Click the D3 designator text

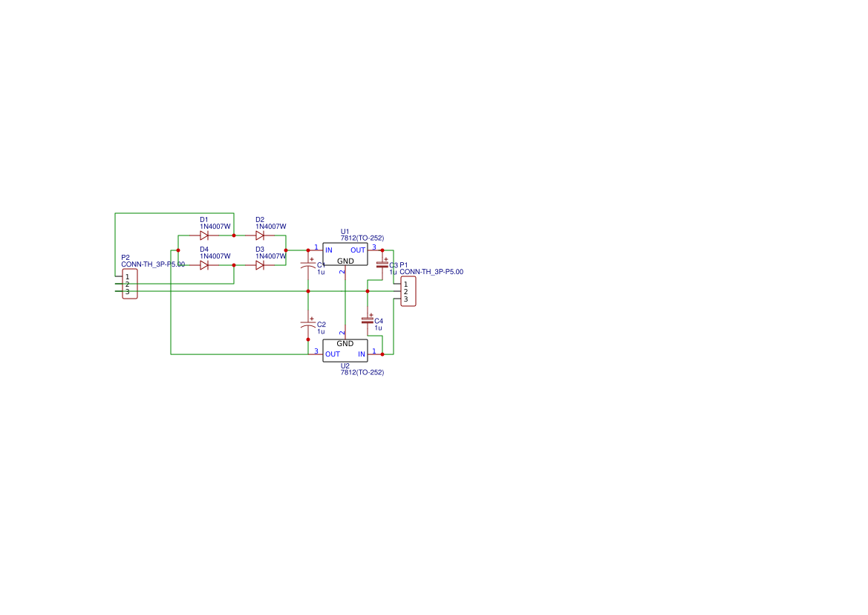click(260, 250)
